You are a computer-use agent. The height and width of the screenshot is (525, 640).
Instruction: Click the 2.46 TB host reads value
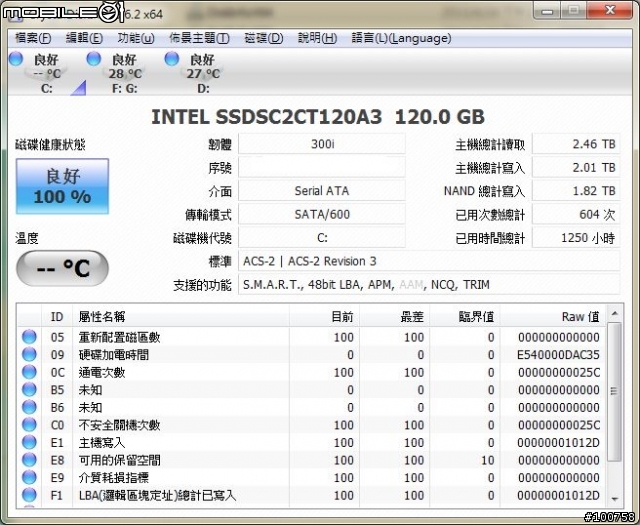pos(576,144)
